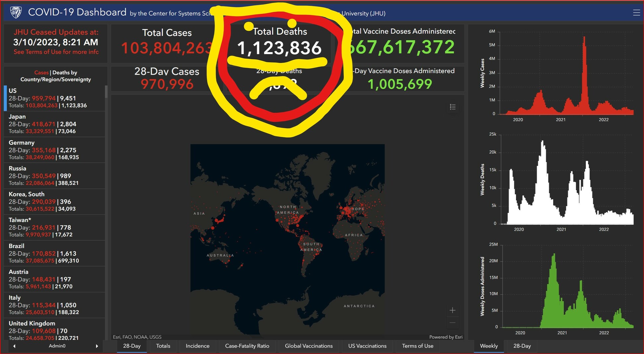The image size is (644, 354).
Task: Open the Incidence tab
Action: [x=197, y=346]
